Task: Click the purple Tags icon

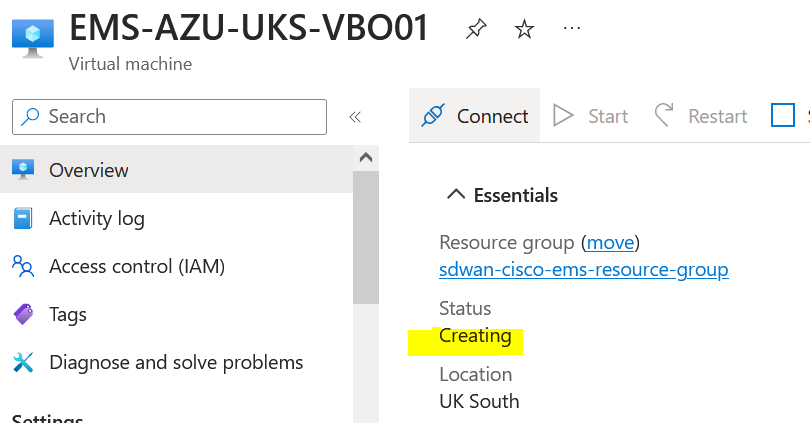Action: click(23, 314)
